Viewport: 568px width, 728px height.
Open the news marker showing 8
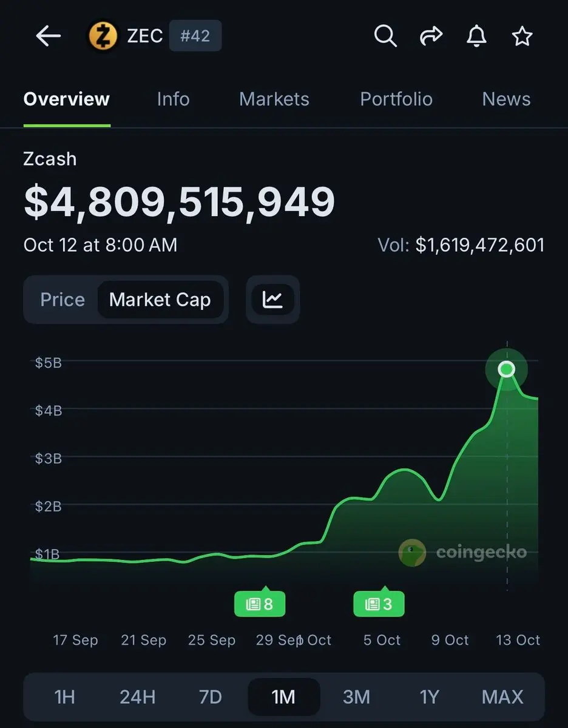[260, 604]
